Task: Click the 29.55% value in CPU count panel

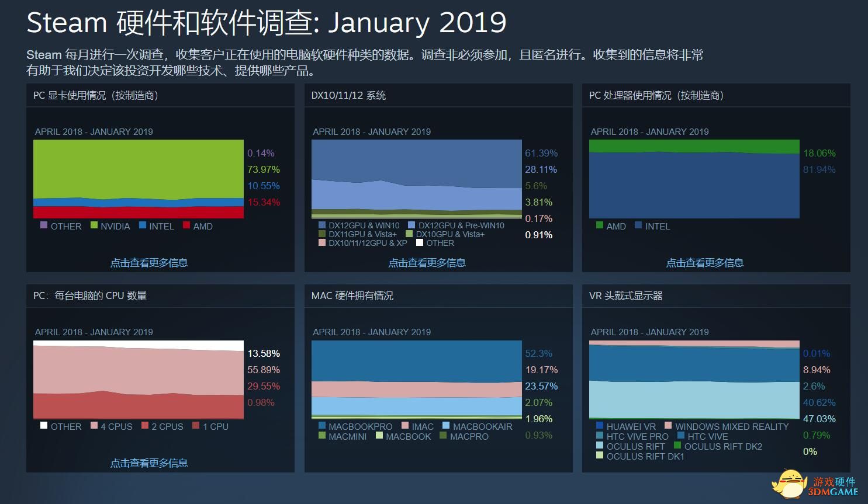Action: [x=264, y=386]
